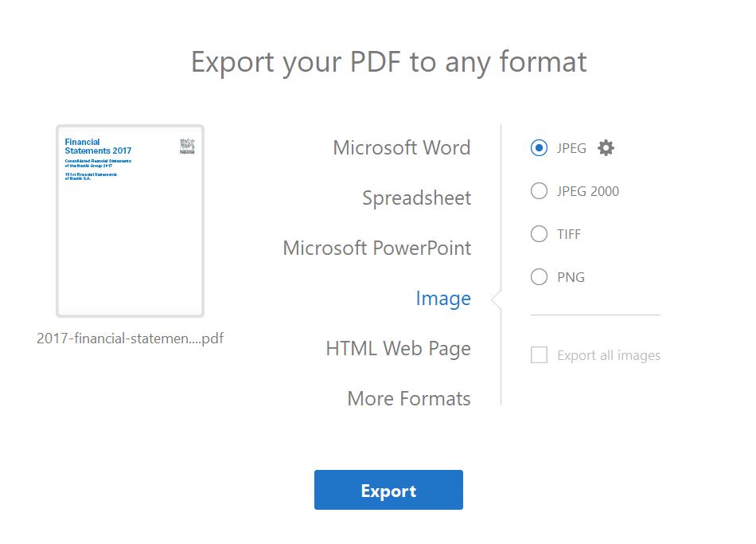Open JPEG settings gear icon

tap(606, 148)
